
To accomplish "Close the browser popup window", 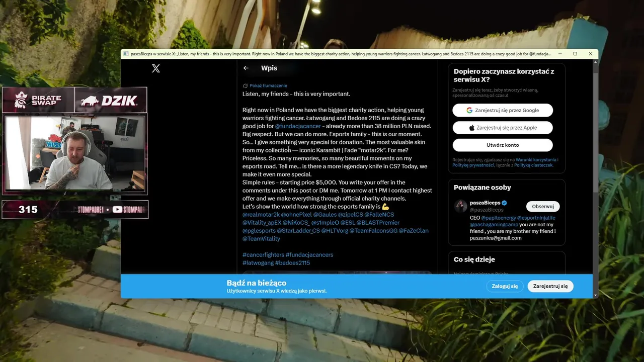I will click(591, 54).
